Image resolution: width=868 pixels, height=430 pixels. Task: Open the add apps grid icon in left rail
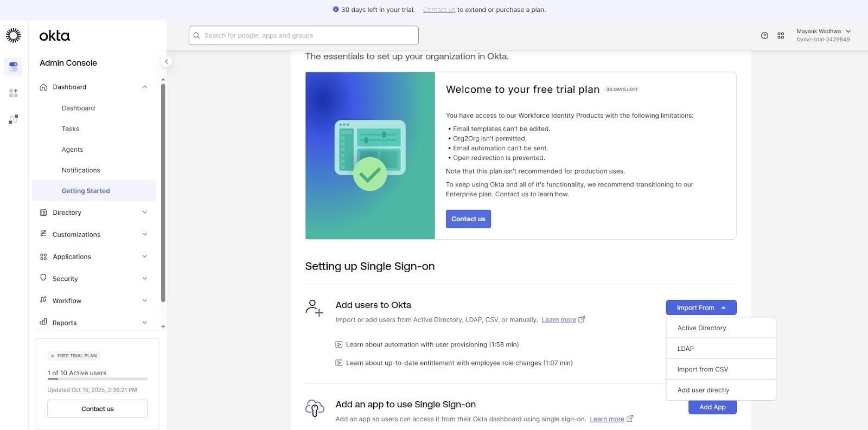click(14, 93)
